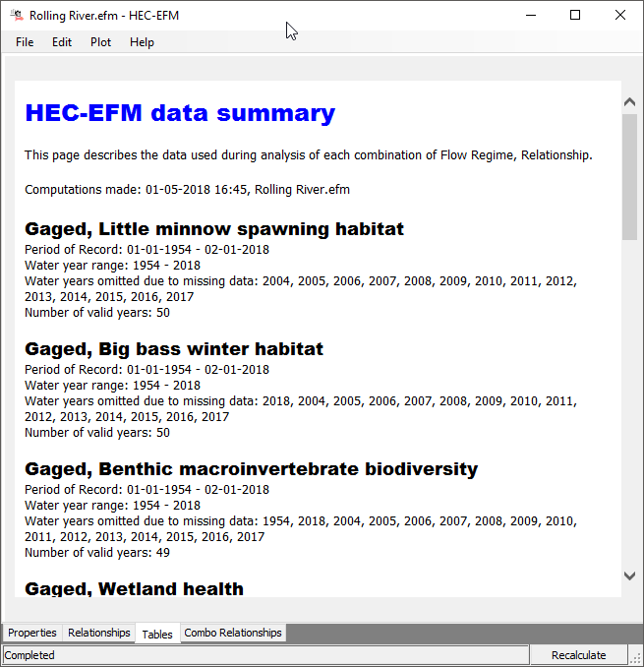
Task: Open the Help menu
Action: coord(142,42)
